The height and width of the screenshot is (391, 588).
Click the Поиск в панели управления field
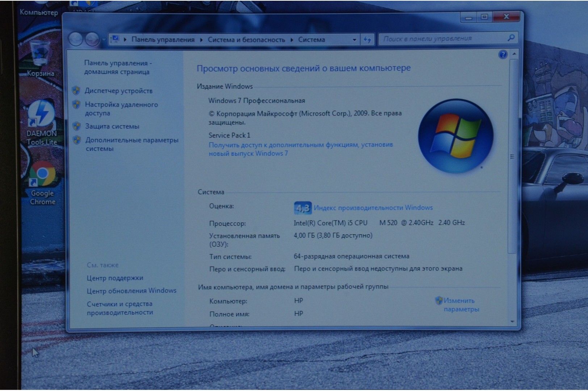pyautogui.click(x=442, y=38)
